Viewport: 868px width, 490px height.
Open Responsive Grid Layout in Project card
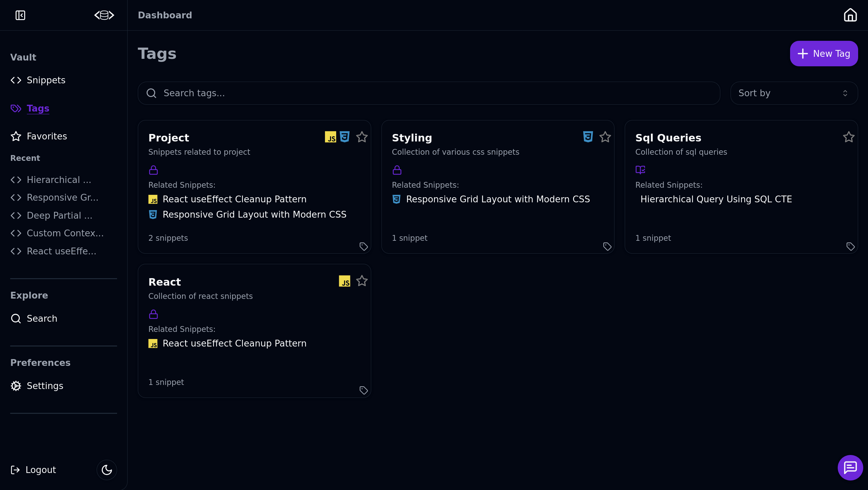255,215
